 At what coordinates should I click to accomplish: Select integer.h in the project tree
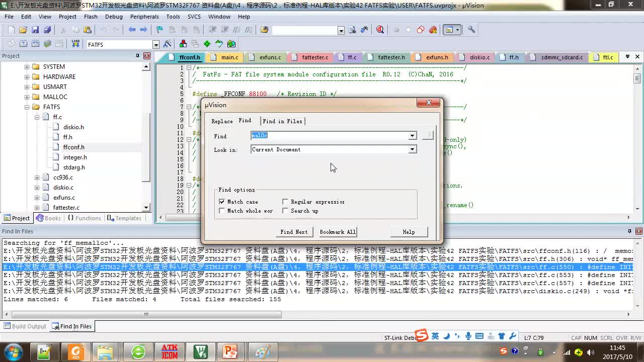(74, 157)
